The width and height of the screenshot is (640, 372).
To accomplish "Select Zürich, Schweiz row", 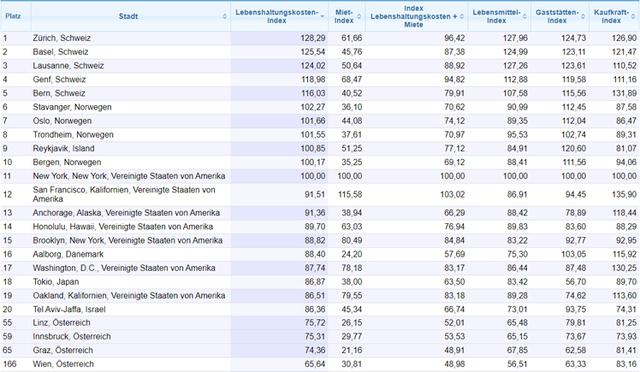I will [320, 38].
